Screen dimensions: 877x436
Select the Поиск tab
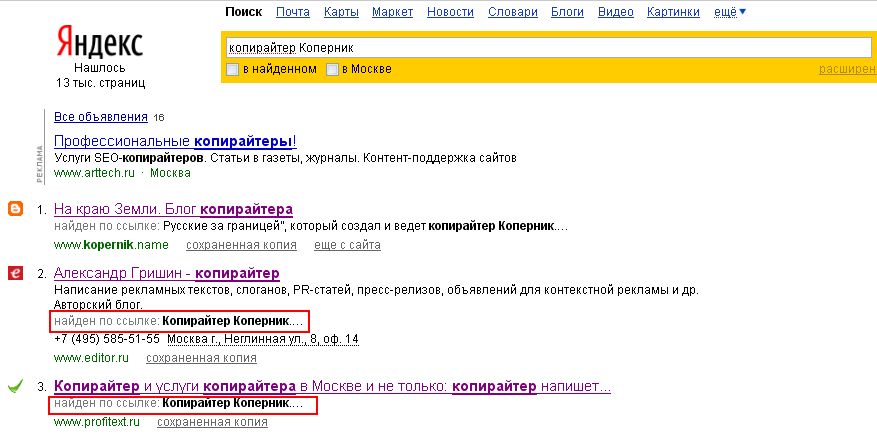[x=243, y=12]
